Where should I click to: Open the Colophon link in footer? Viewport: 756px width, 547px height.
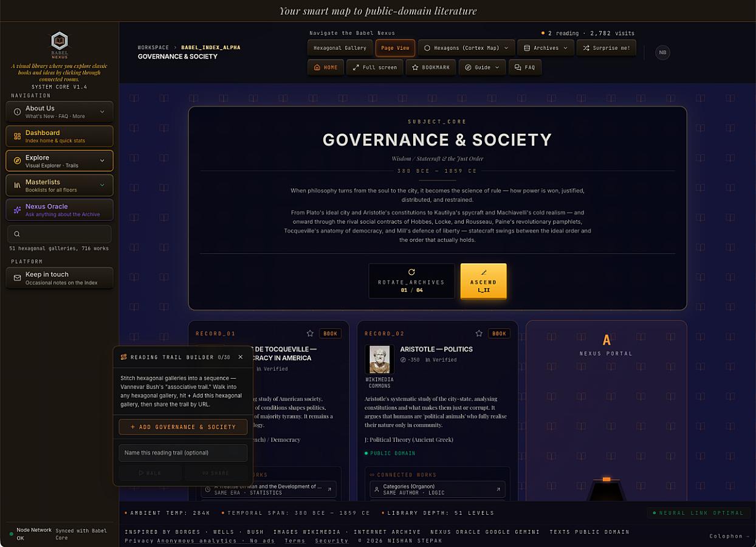tap(729, 536)
